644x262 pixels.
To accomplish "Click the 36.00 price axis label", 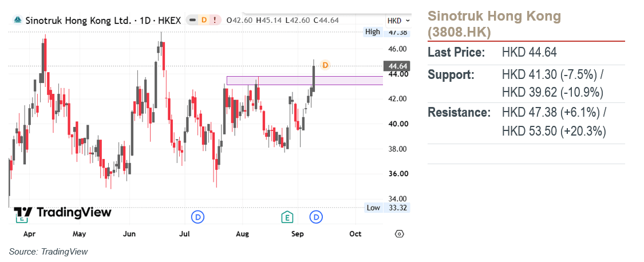I will (397, 174).
